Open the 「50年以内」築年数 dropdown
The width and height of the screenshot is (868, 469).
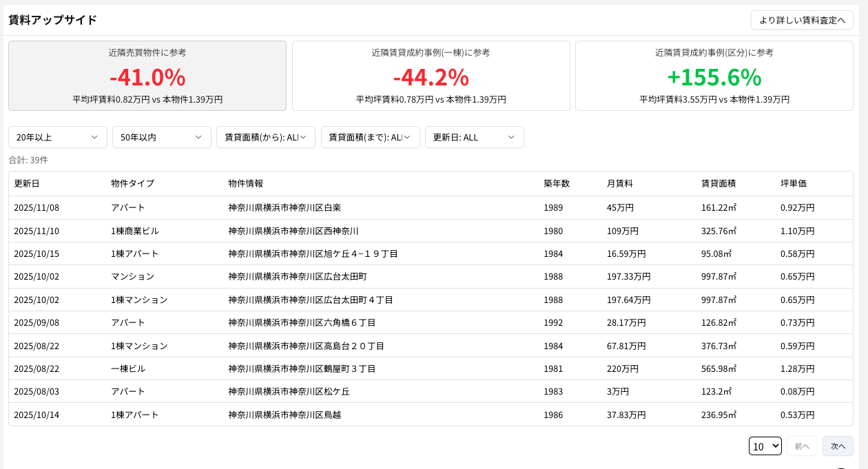tap(161, 137)
